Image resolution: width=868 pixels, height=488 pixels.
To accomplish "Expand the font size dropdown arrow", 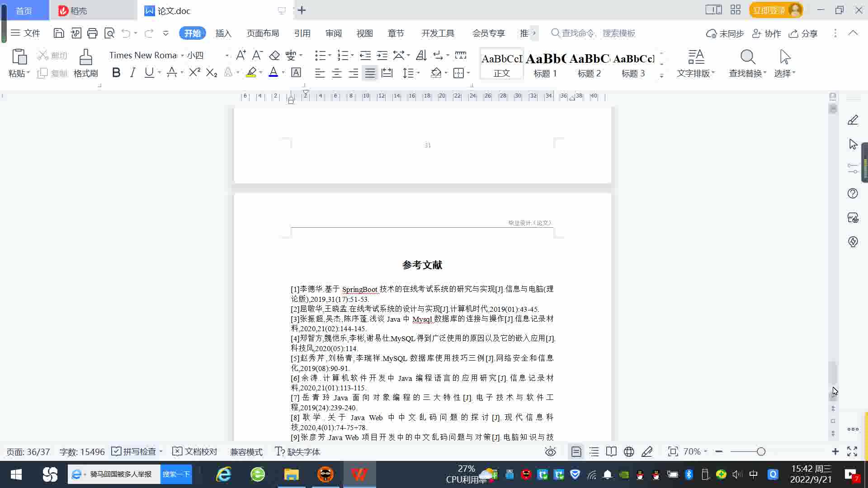I will point(227,56).
